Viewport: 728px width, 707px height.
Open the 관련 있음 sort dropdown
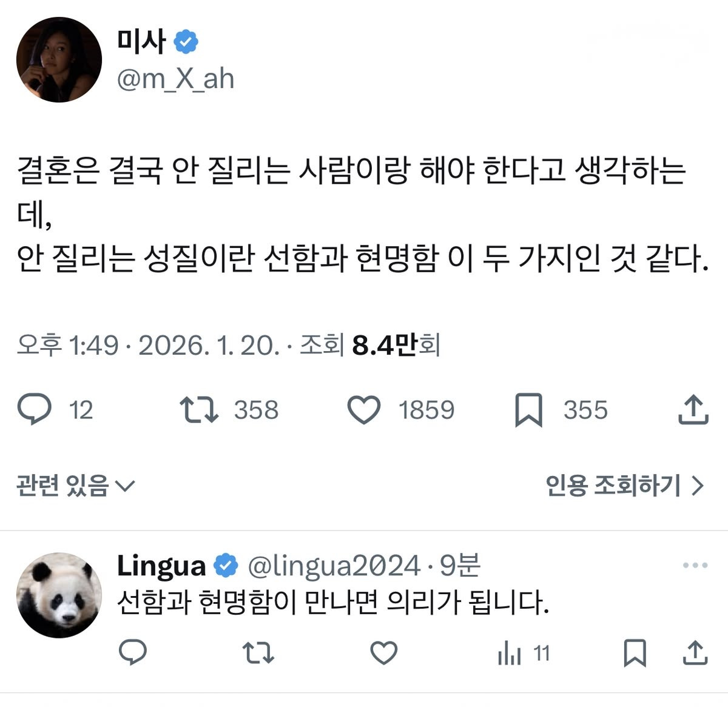tap(75, 486)
